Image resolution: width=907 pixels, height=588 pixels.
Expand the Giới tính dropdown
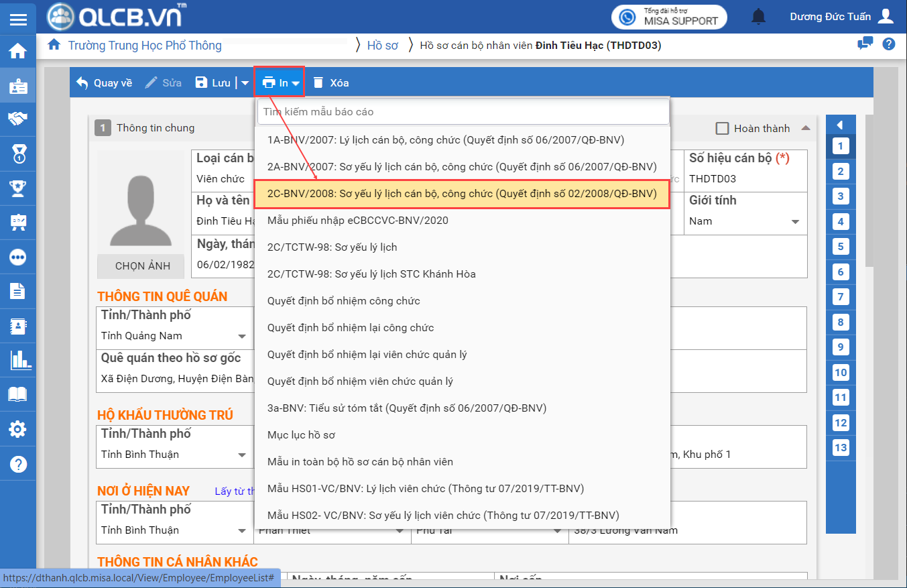795,222
